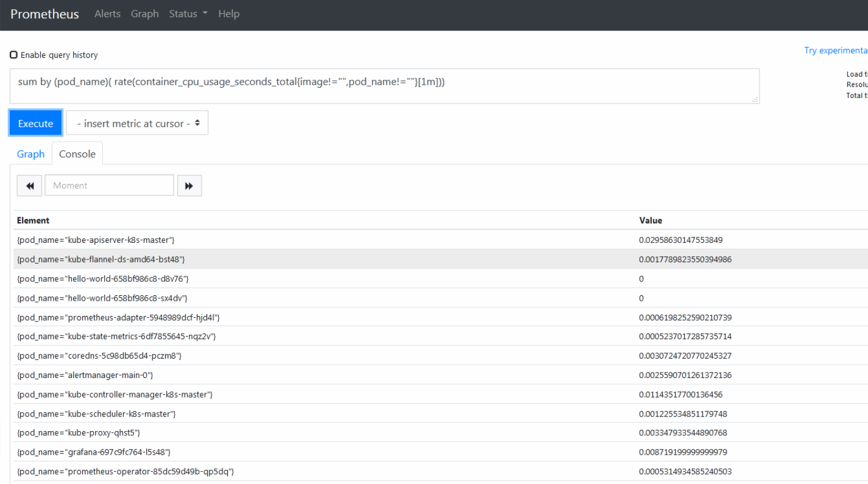The image size is (868, 484).
Task: Select grafana-697c9fc764-l5s48 element
Action: click(x=94, y=452)
